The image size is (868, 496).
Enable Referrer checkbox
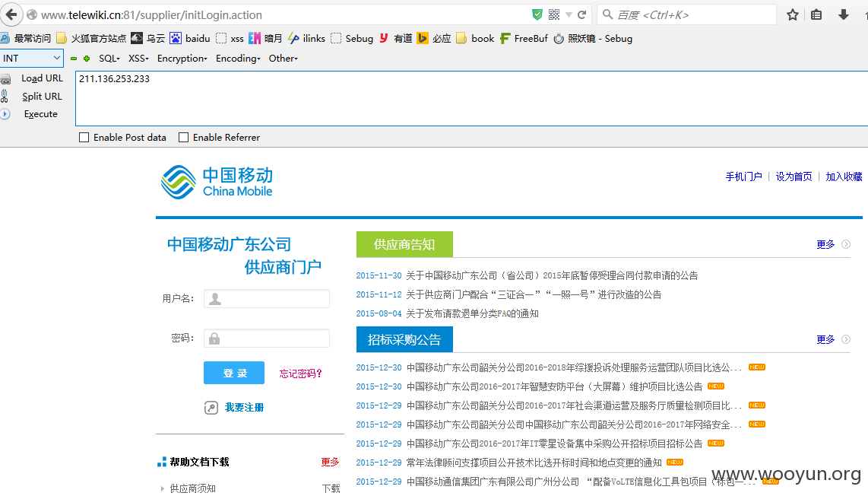[x=184, y=138]
